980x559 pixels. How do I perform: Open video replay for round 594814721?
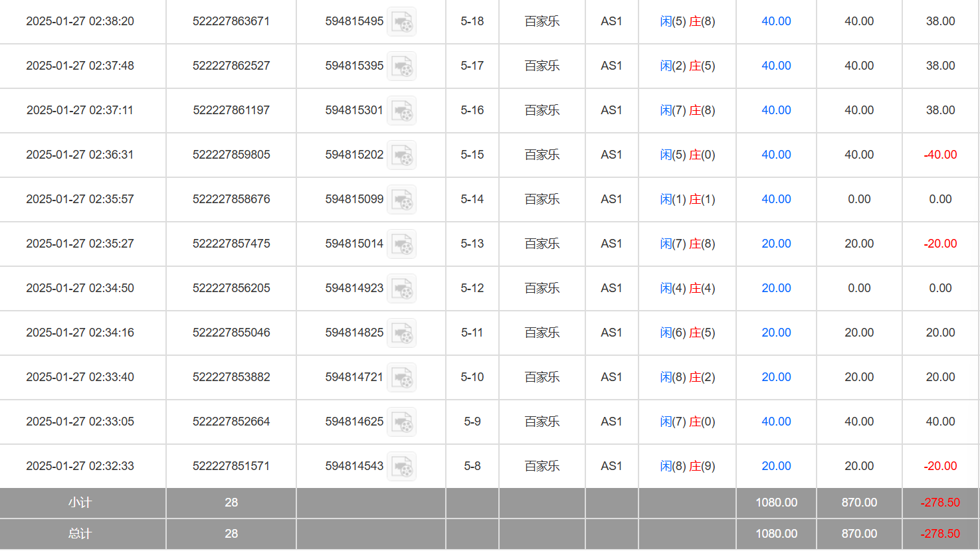tap(401, 378)
